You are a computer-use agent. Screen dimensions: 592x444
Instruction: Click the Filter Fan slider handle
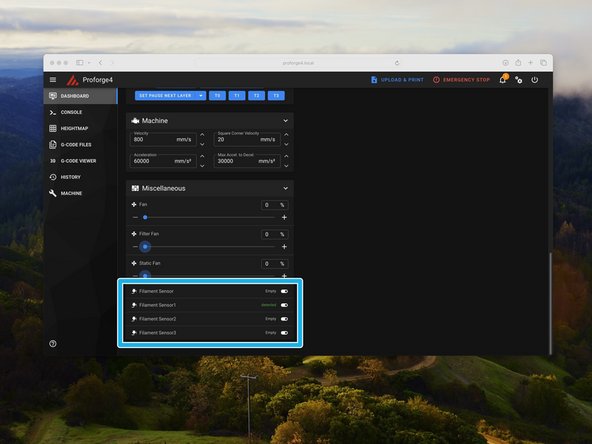(x=145, y=247)
